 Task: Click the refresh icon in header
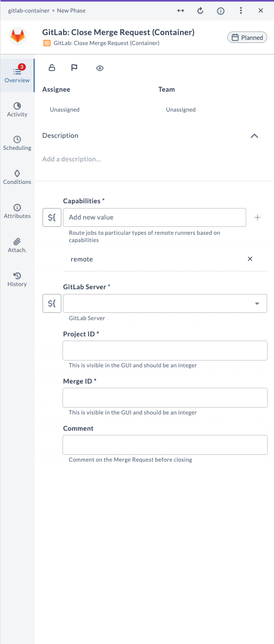point(200,10)
